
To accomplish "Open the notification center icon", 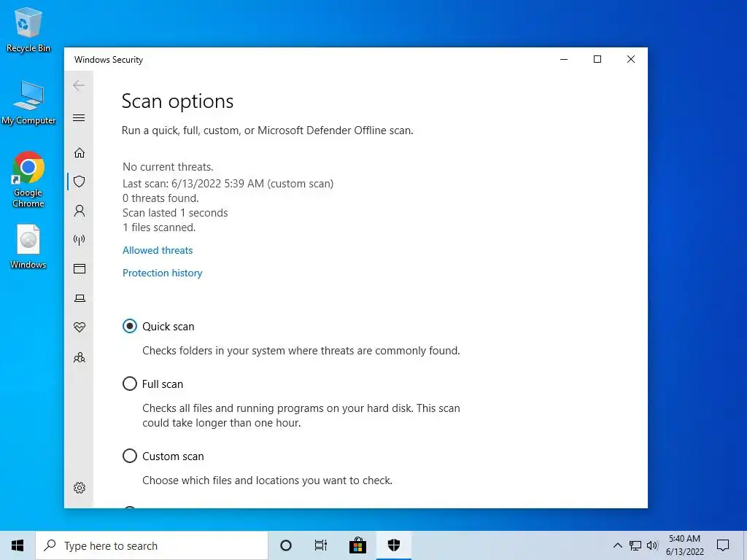I will (723, 545).
